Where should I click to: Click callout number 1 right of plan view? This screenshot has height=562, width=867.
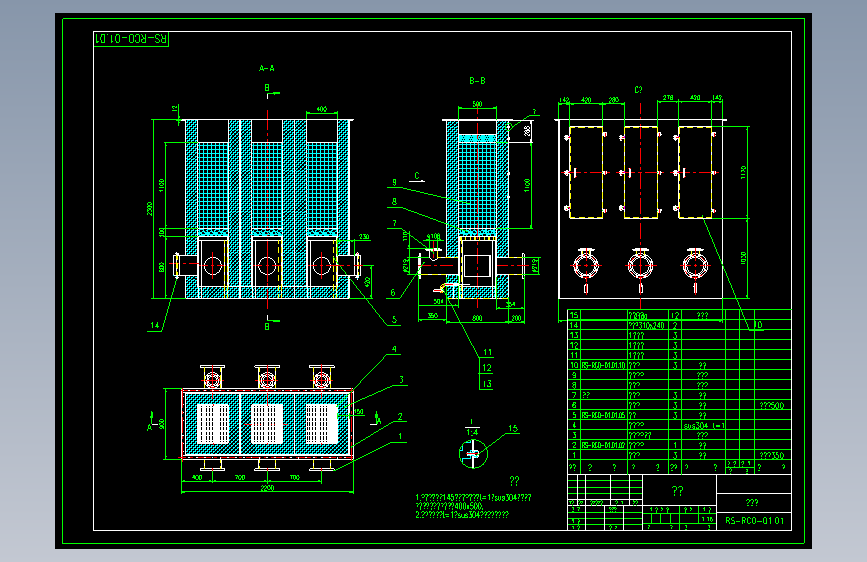coord(400,436)
